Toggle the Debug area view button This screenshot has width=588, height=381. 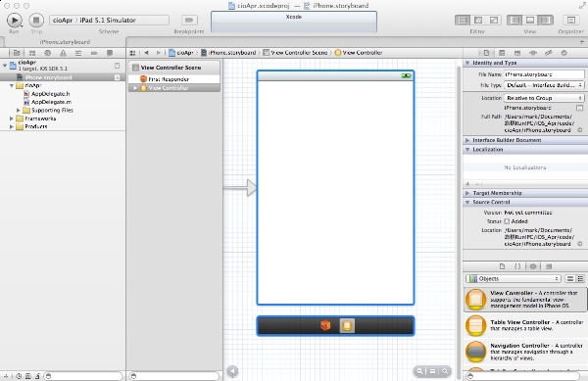click(530, 20)
